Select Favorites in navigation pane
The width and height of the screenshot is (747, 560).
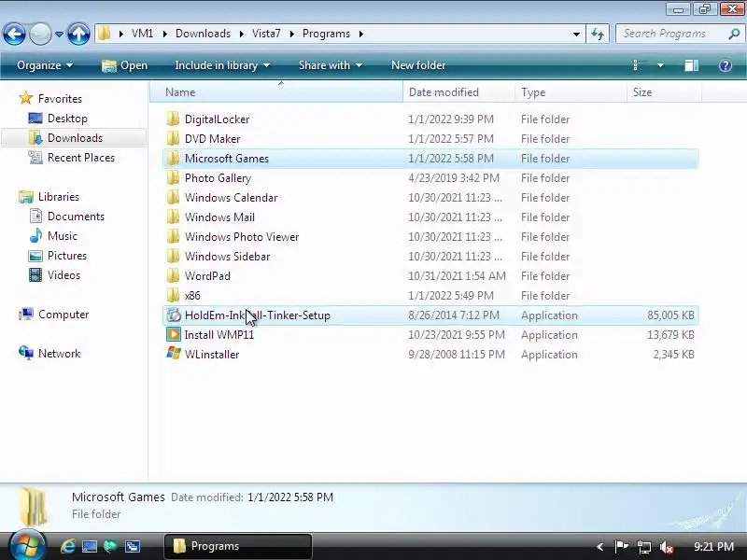60,99
